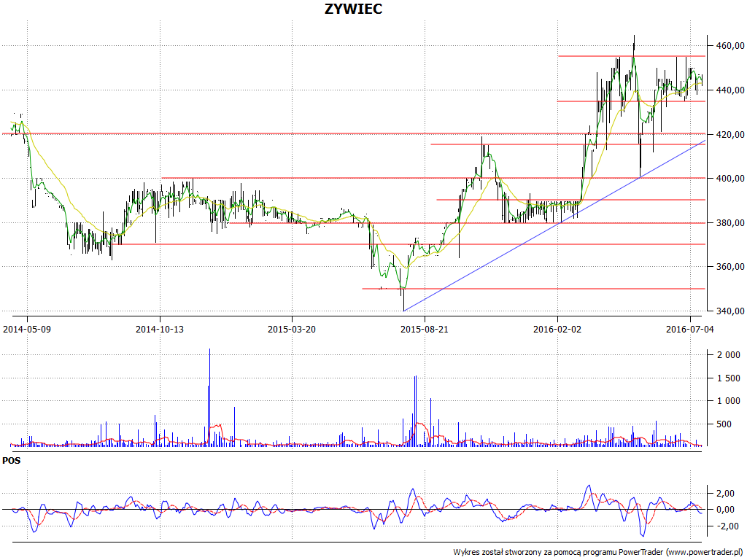Screen dimensions: 747x560
Task: Click the 2014-10-13 date label
Action: click(x=160, y=329)
